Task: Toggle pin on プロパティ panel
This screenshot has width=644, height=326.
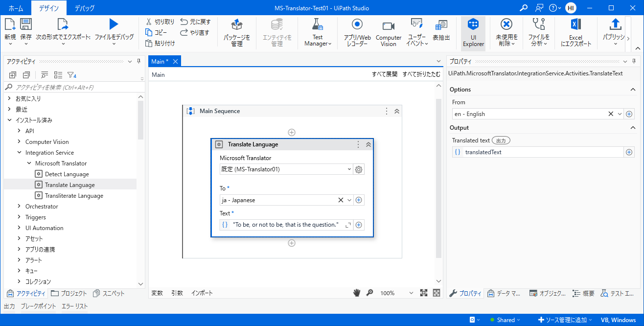Action: tap(633, 61)
